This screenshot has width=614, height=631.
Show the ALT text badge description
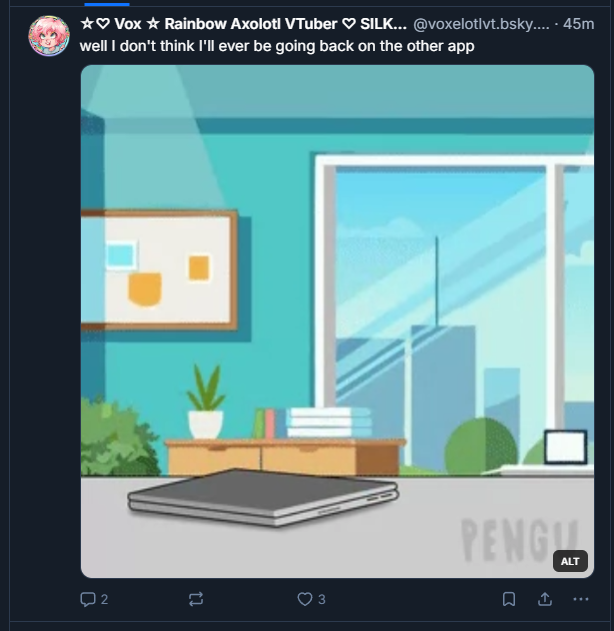570,561
